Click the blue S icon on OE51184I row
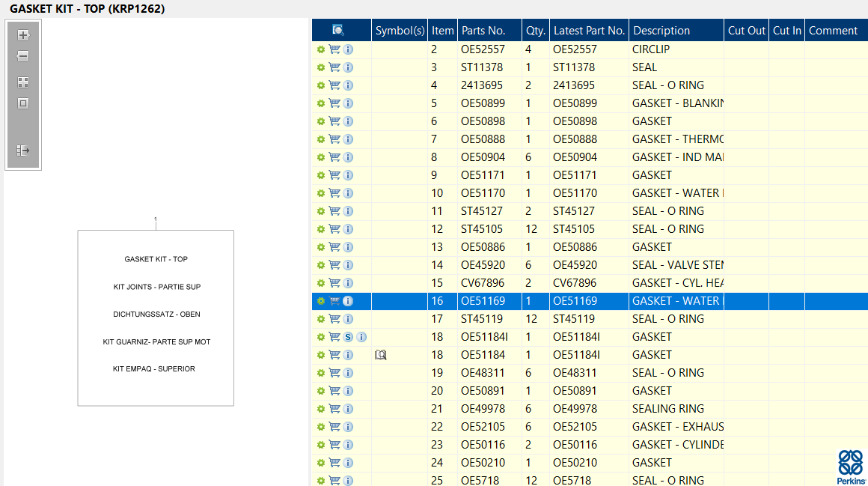The image size is (868, 486). pyautogui.click(x=348, y=337)
